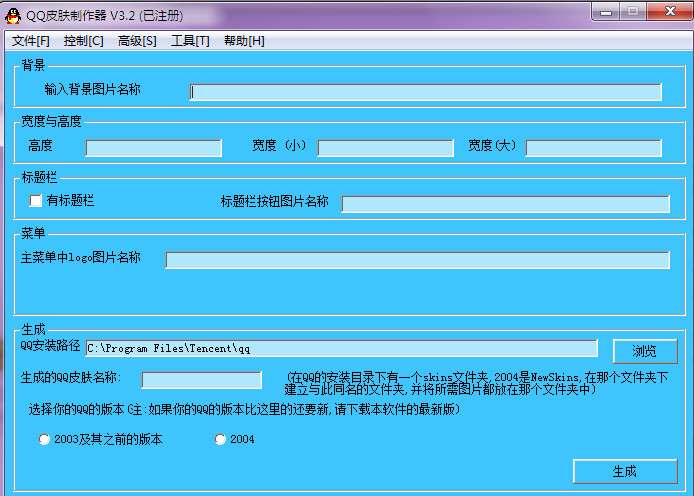694x496 pixels.
Task: Open the 工具[T] menu
Action: click(190, 41)
